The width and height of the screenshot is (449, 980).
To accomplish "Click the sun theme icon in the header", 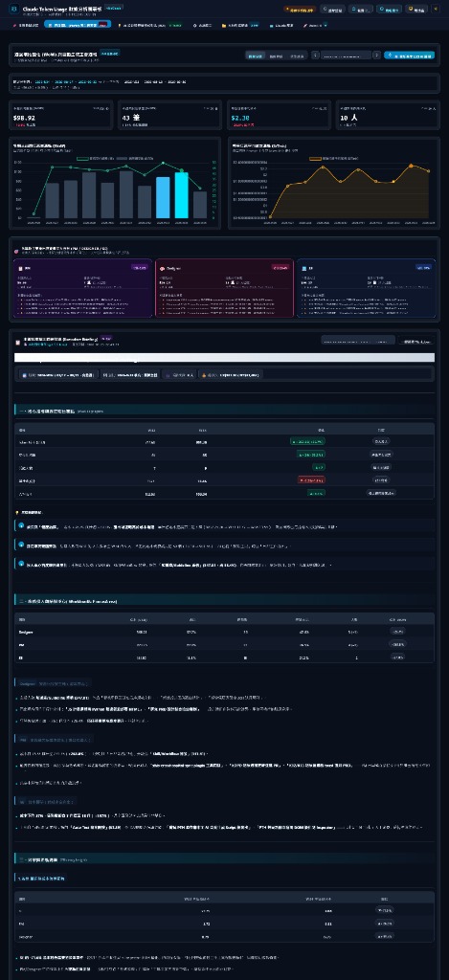I will pyautogui.click(x=436, y=10).
